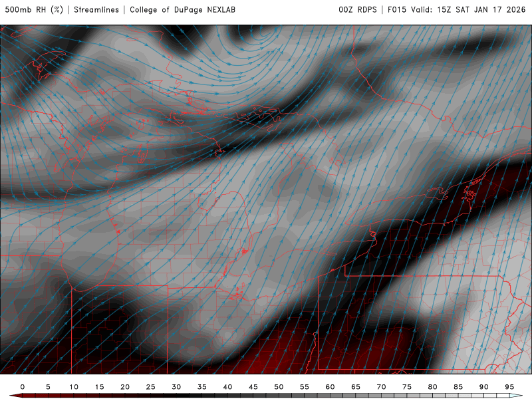Click the colorbar label "15"
532x399 pixels.
pos(99,387)
